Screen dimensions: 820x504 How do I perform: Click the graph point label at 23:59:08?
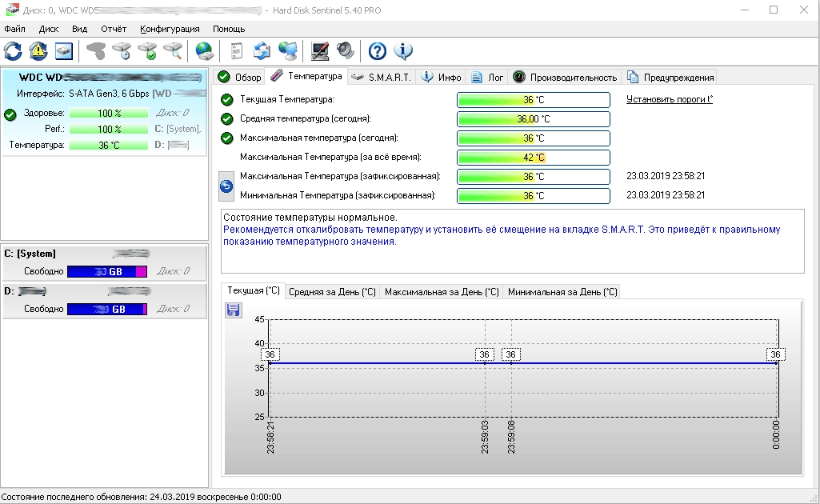pos(510,354)
